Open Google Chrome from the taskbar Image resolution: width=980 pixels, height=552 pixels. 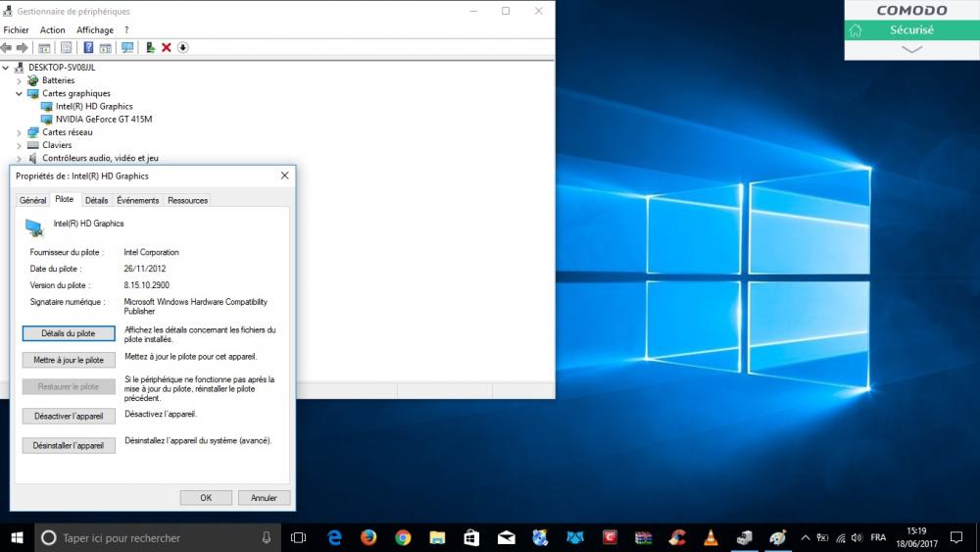(403, 537)
